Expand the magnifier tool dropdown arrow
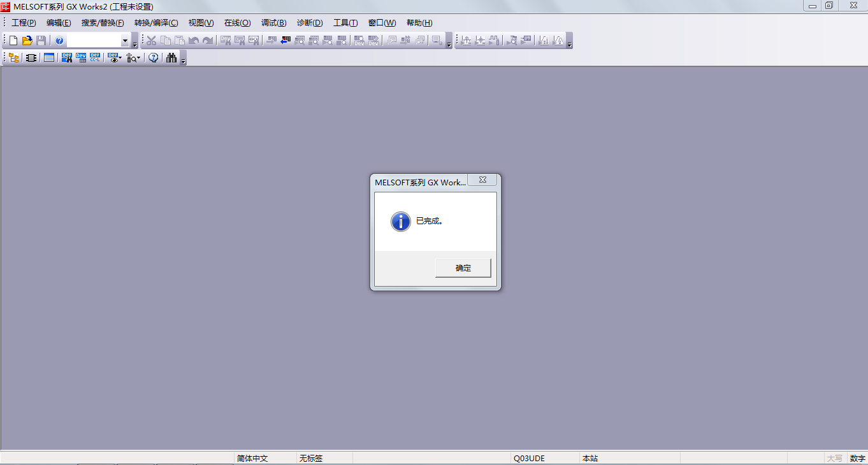Screen dimensions: 868x465 [138, 59]
